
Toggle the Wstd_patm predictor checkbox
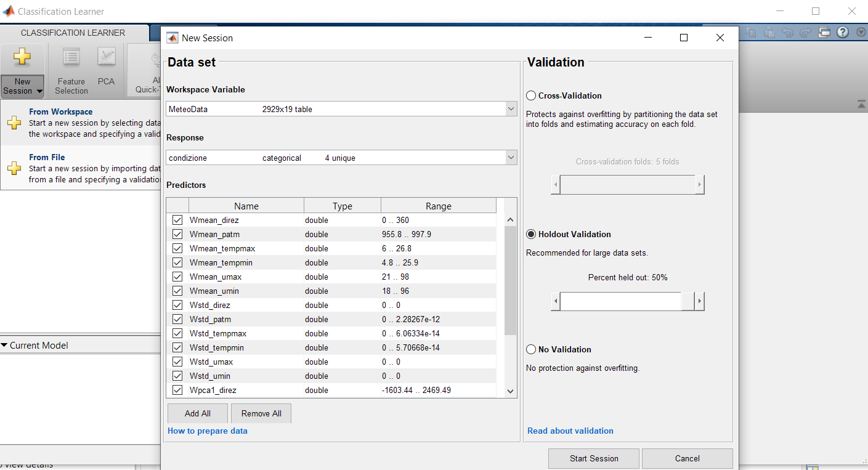click(x=177, y=319)
